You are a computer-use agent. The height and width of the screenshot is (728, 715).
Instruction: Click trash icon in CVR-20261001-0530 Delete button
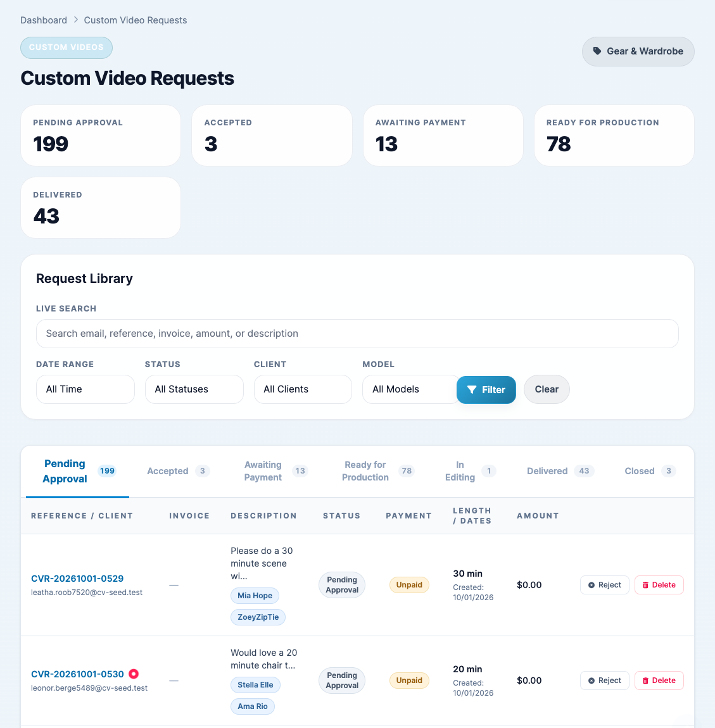645,681
